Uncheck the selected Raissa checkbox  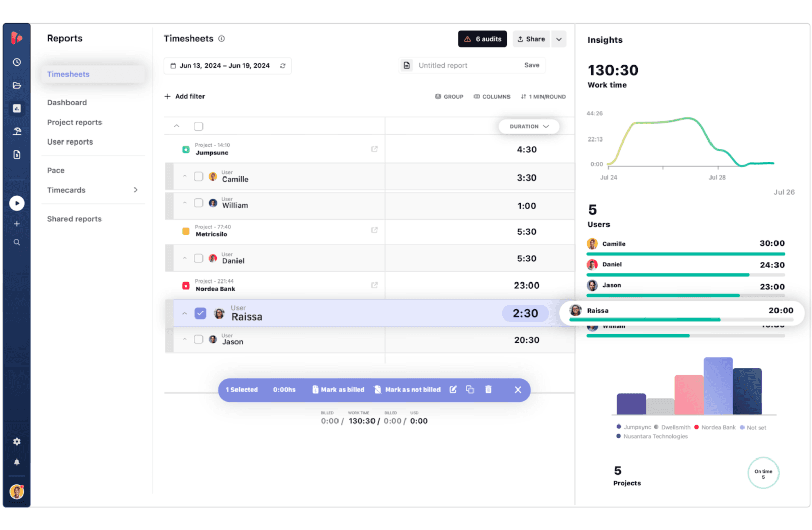pos(200,313)
